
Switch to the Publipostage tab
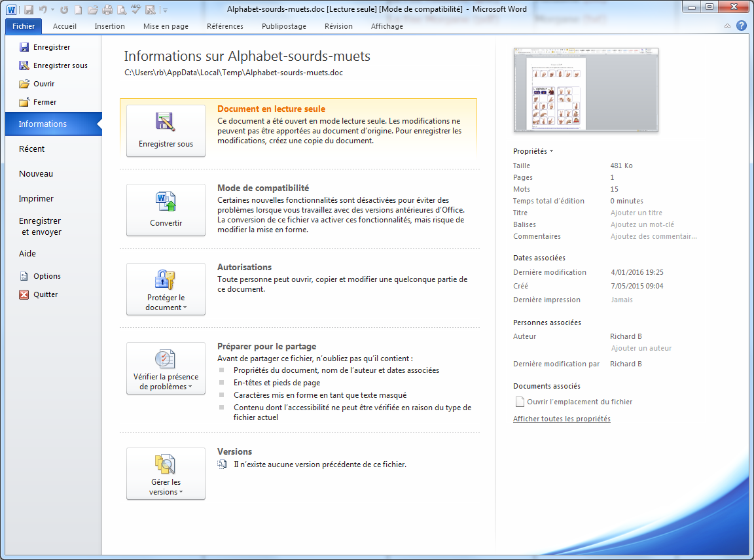(283, 26)
